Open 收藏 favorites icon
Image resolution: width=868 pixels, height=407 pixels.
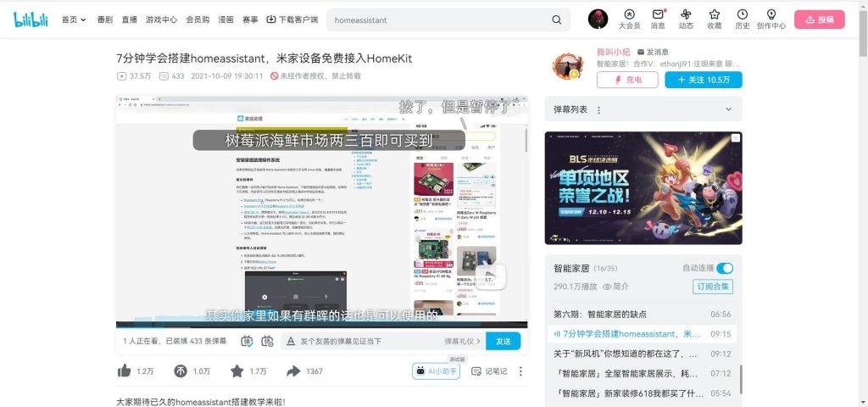[714, 20]
